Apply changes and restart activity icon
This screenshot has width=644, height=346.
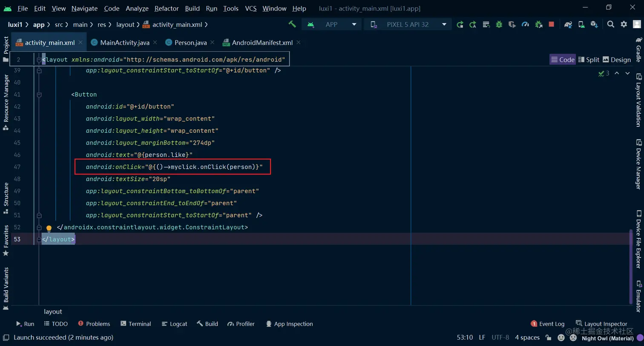coord(473,25)
